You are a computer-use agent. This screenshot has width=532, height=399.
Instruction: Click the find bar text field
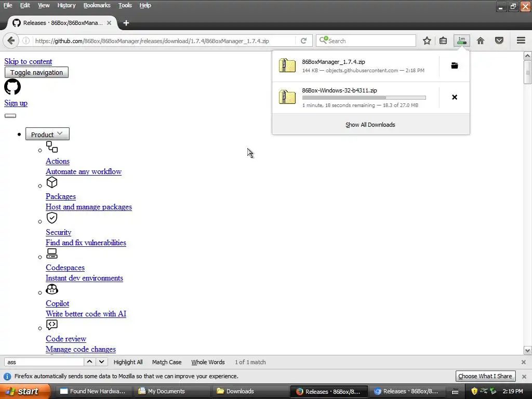point(44,362)
